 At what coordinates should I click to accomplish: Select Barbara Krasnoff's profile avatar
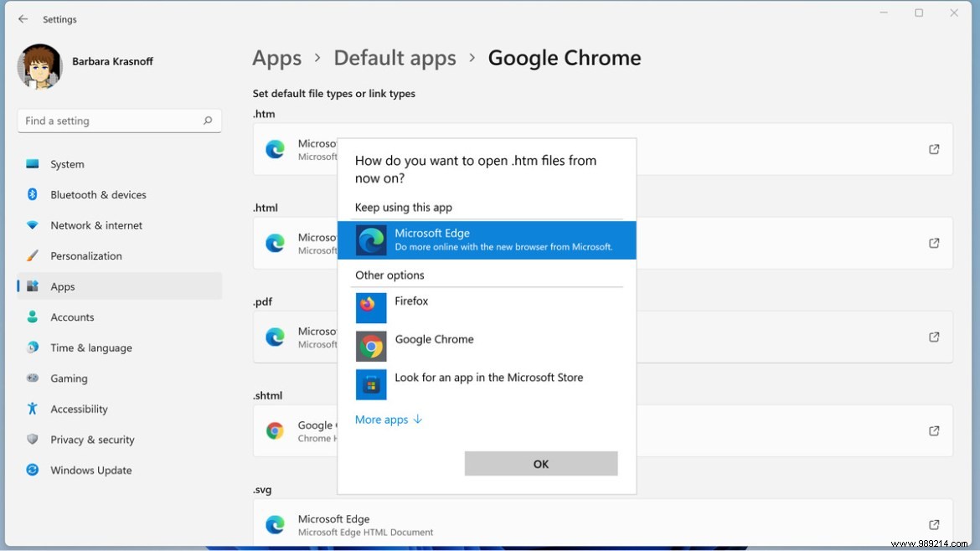coord(39,67)
